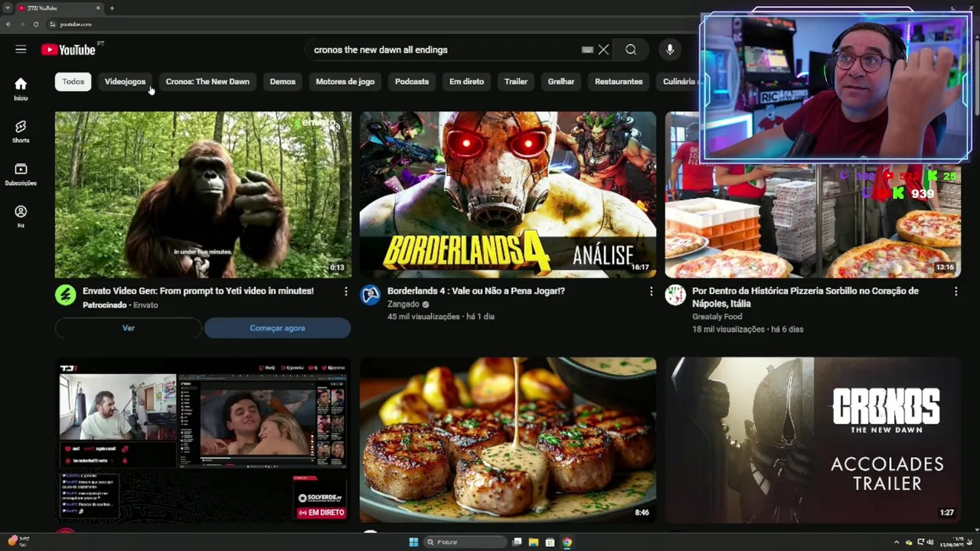Start voice search with microphone
The width and height of the screenshot is (980, 551).
click(670, 50)
